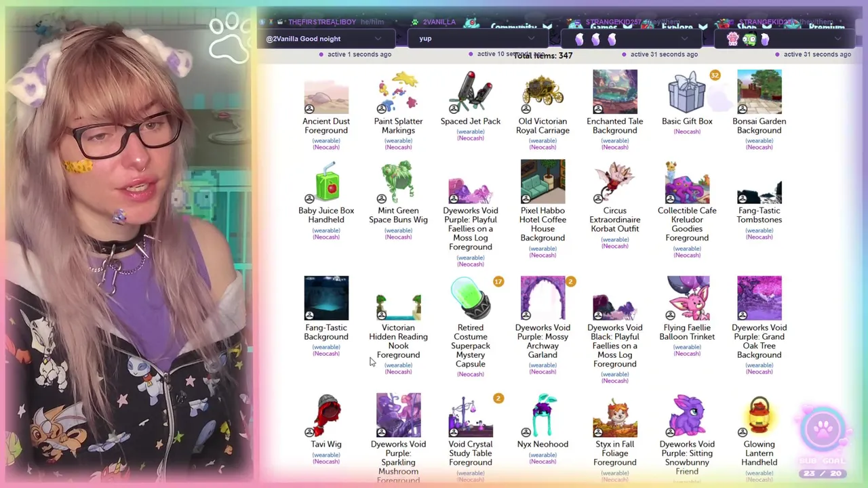868x488 pixels.
Task: Click the 'Spaced Jet Pack' item name
Action: [x=471, y=121]
